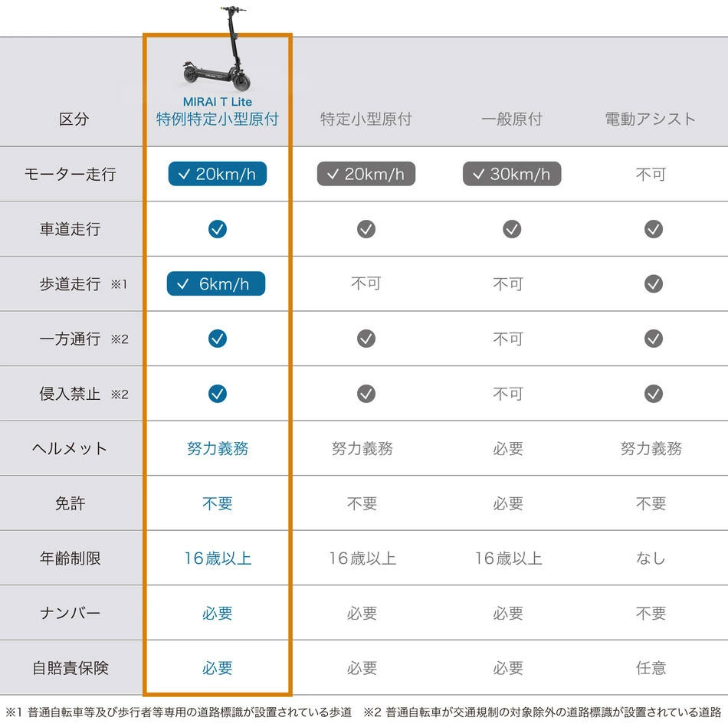Click 不可 in 歩道走行 row under 特定小型原付

[366, 283]
